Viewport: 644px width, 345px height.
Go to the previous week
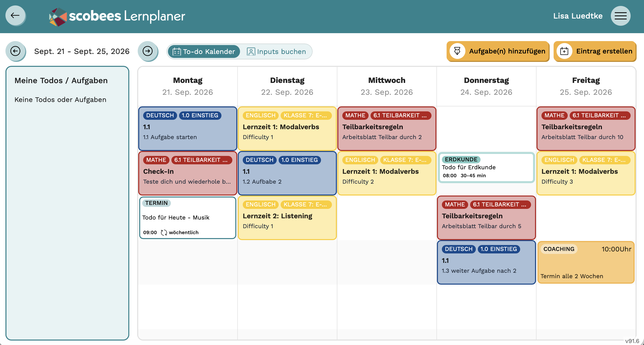[16, 51]
